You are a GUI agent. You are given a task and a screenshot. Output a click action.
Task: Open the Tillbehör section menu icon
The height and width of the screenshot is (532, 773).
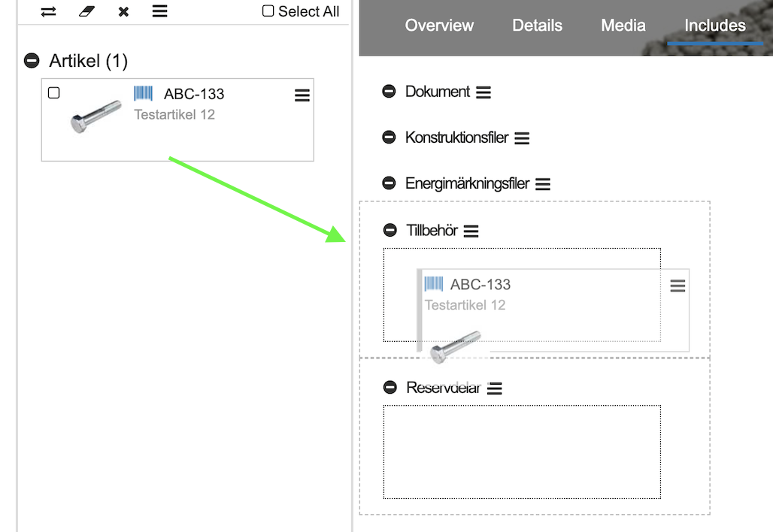click(471, 231)
